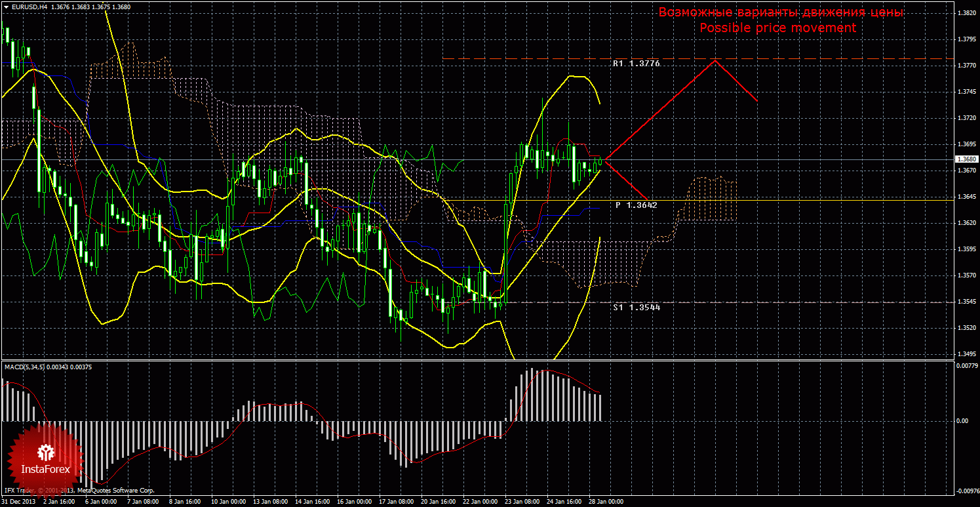The height and width of the screenshot is (507, 980).
Task: Click the 16 Jan 00:00 time label
Action: [x=353, y=502]
